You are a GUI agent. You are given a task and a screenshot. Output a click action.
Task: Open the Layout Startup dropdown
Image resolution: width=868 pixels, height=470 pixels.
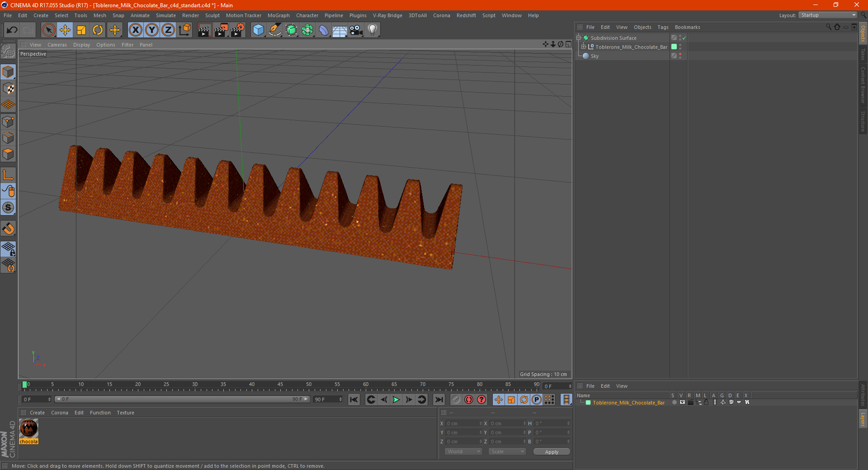(828, 15)
